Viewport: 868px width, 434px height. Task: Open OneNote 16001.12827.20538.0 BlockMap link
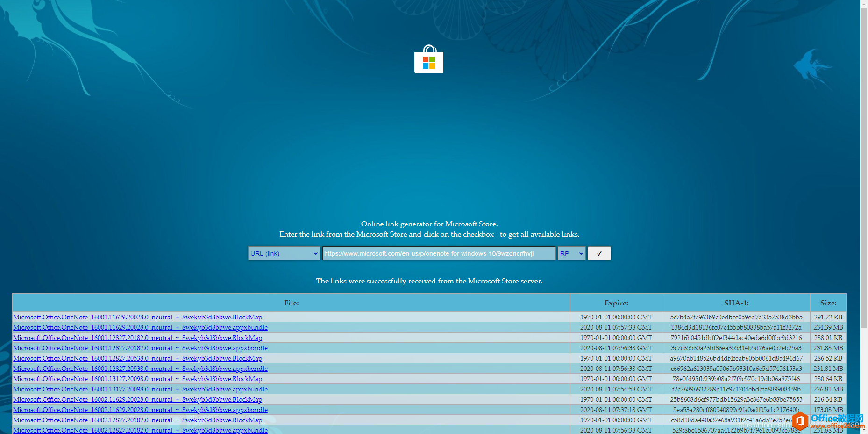[138, 358]
